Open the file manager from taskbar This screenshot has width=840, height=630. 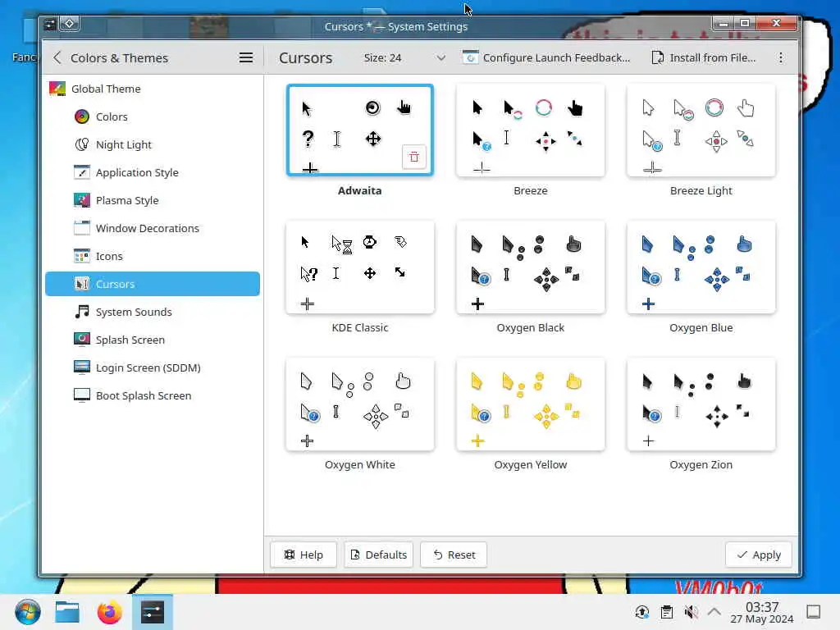click(67, 612)
